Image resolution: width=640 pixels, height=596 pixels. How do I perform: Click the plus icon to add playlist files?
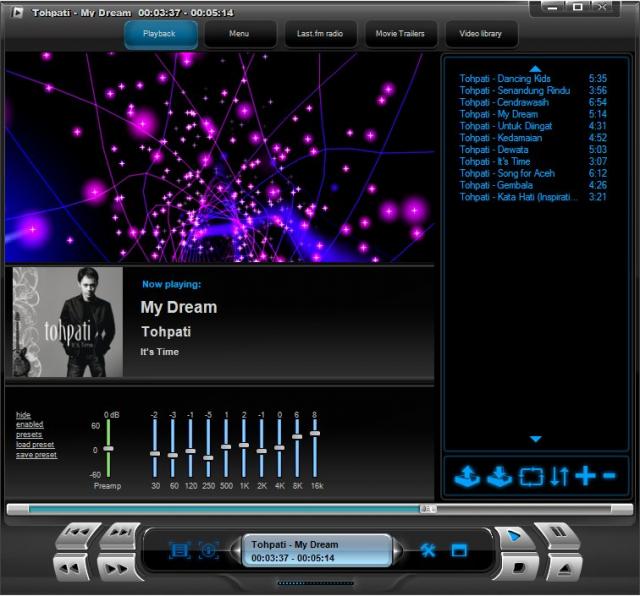[585, 476]
